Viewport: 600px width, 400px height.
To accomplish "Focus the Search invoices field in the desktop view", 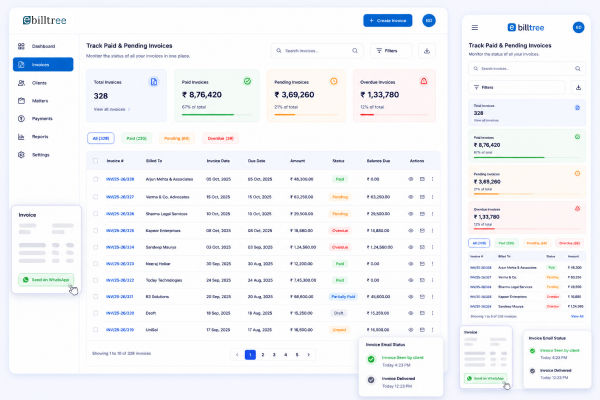I will pos(317,51).
